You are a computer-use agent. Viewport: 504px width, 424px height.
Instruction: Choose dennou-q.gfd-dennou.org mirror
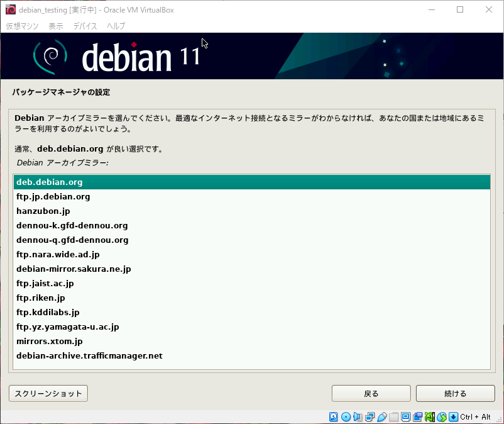pyautogui.click(x=252, y=240)
